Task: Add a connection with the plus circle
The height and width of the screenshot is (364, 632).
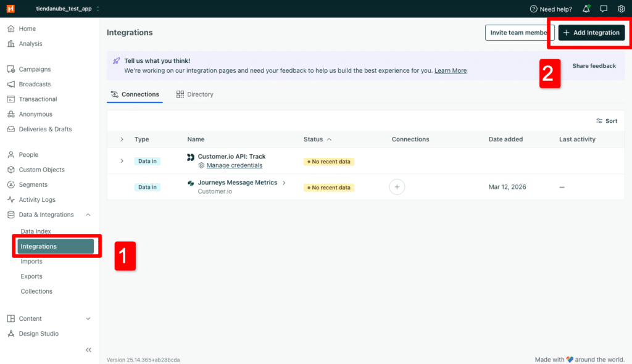Action: pyautogui.click(x=397, y=187)
